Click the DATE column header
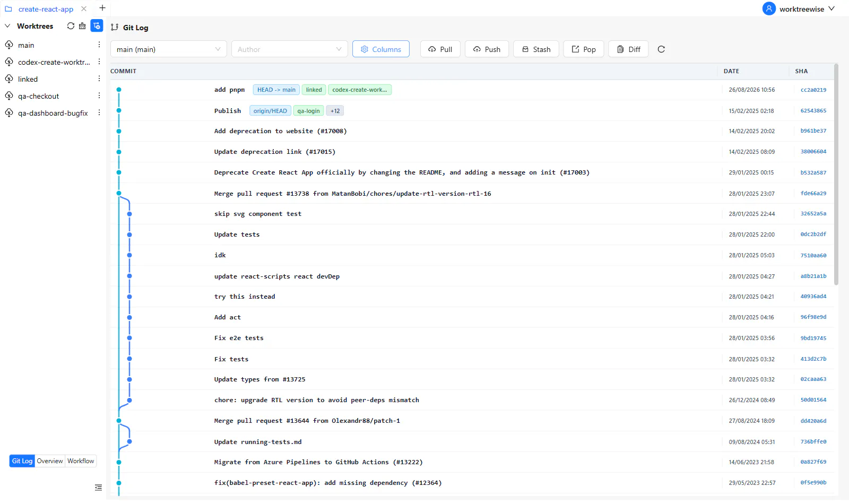Viewport: 849px width, 504px height. click(x=731, y=71)
